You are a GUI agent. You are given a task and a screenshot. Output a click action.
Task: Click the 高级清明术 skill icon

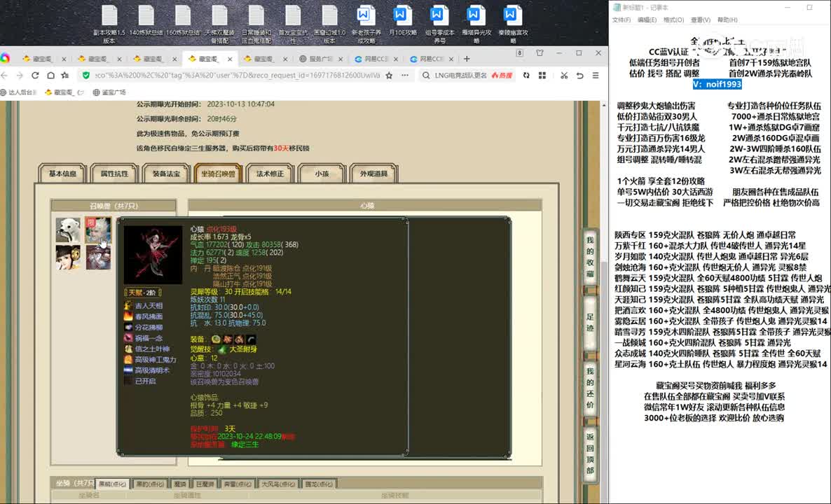tap(128, 370)
